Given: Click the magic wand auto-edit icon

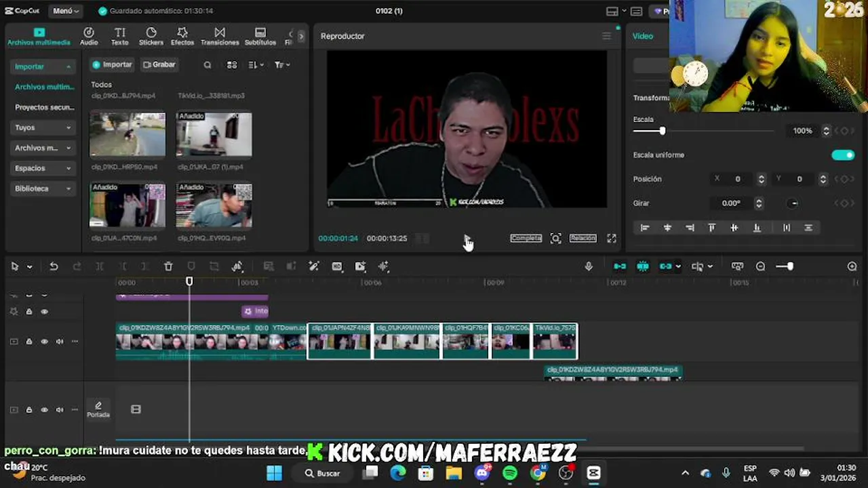Looking at the screenshot, I should (314, 266).
